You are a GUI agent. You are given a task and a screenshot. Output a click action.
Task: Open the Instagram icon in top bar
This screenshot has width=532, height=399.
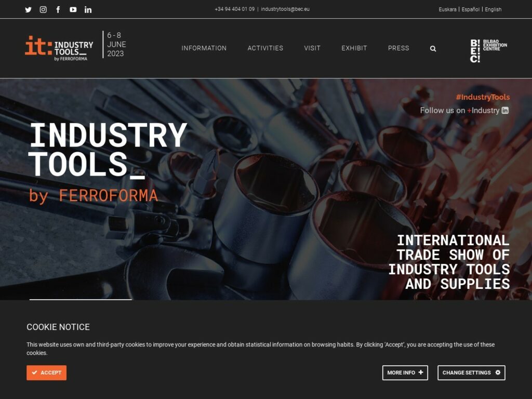[43, 9]
